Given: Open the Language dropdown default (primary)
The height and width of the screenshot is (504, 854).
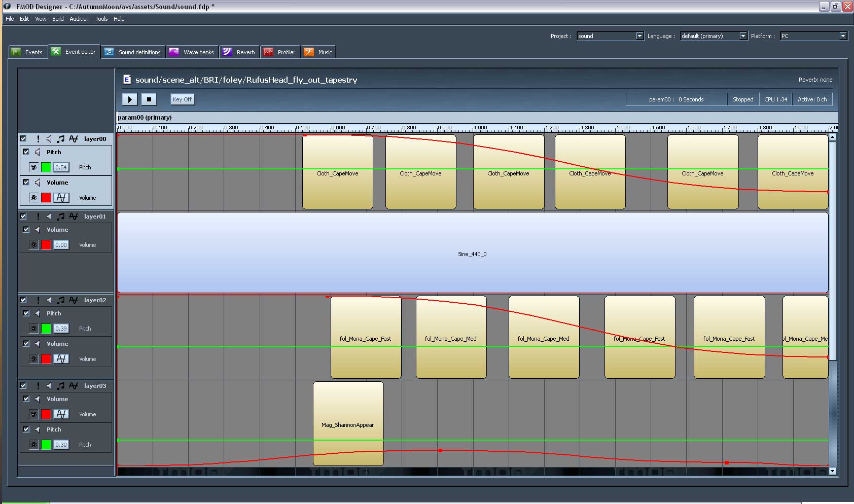Looking at the screenshot, I should [714, 36].
